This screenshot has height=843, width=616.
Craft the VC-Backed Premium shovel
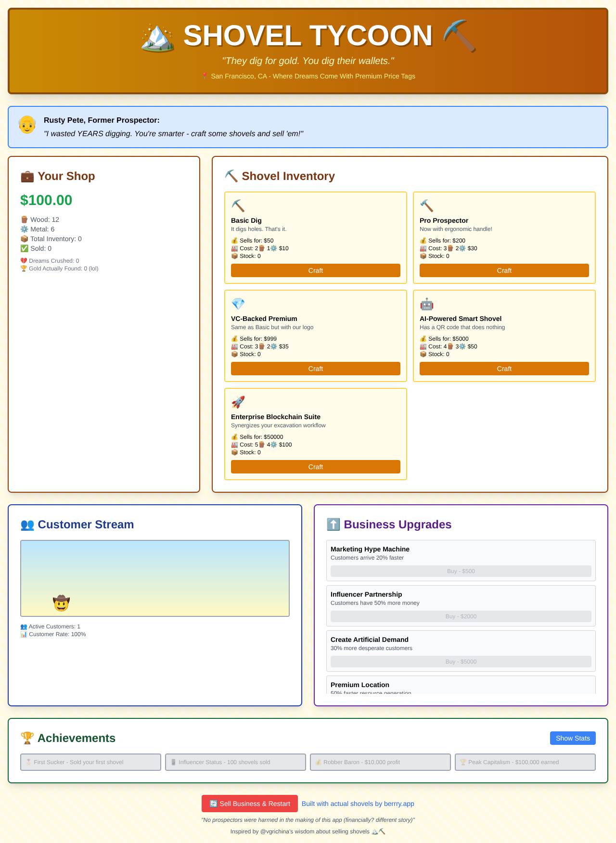(x=315, y=369)
